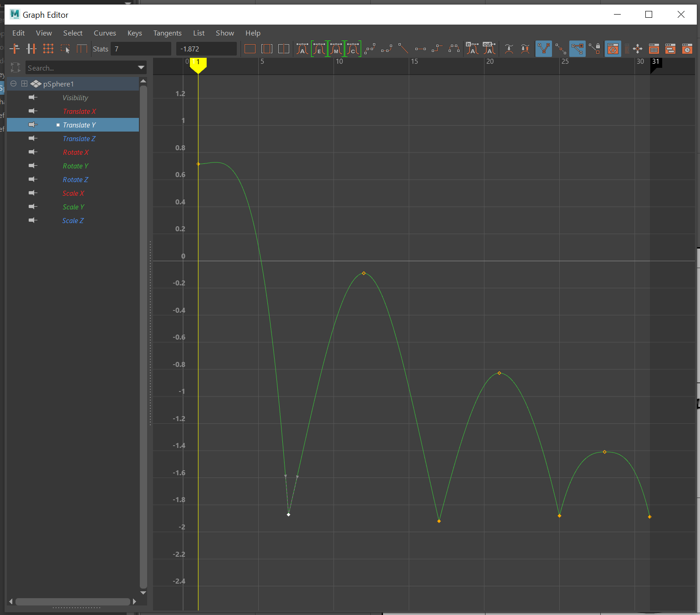Toggle Lock Tangent Weight

[x=594, y=49]
